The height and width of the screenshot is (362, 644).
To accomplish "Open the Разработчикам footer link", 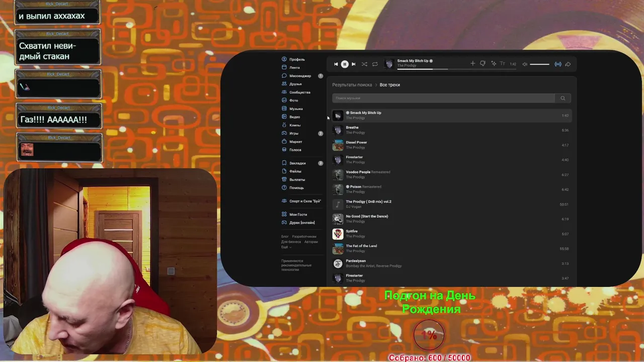I will pos(304,236).
